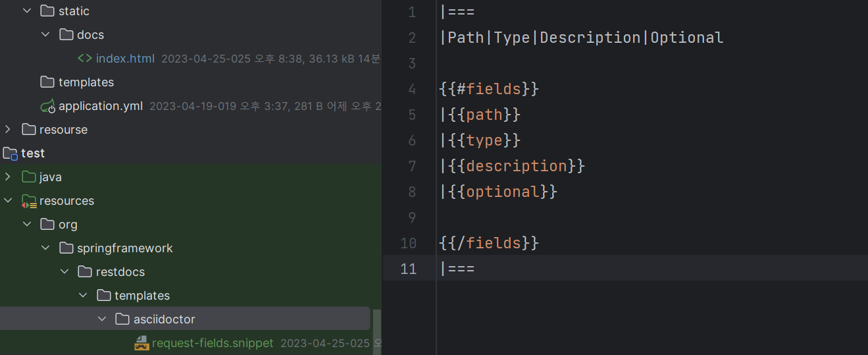Click the resourse folder icon
The image size is (868, 355).
coord(28,129)
